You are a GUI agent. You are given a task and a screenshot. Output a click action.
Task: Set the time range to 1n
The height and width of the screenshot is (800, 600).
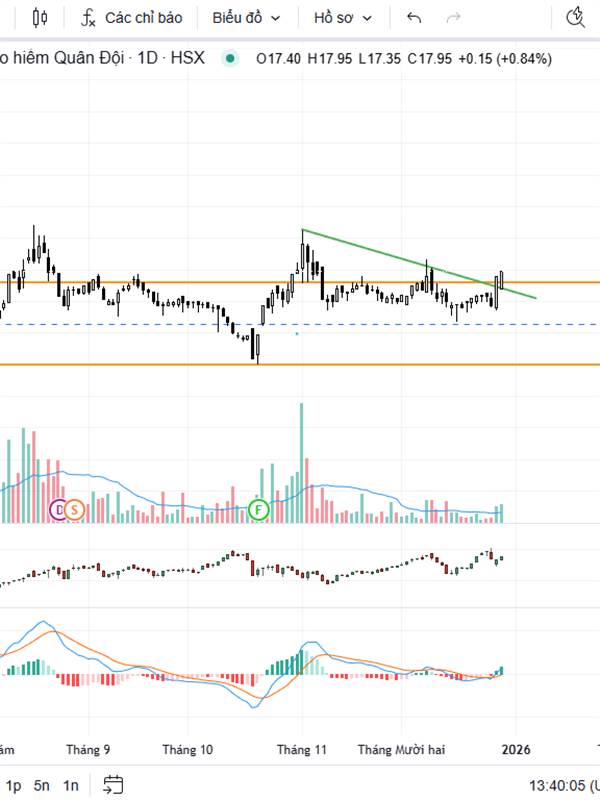[71, 785]
